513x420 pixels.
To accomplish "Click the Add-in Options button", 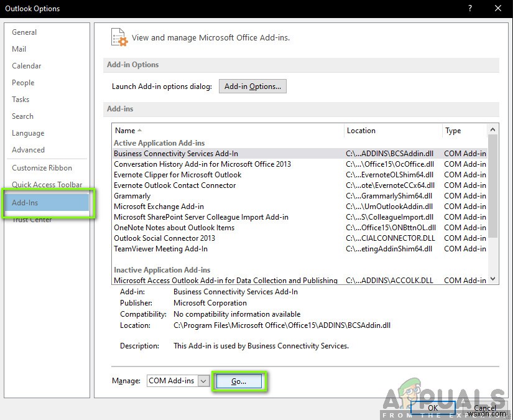I will coord(252,86).
